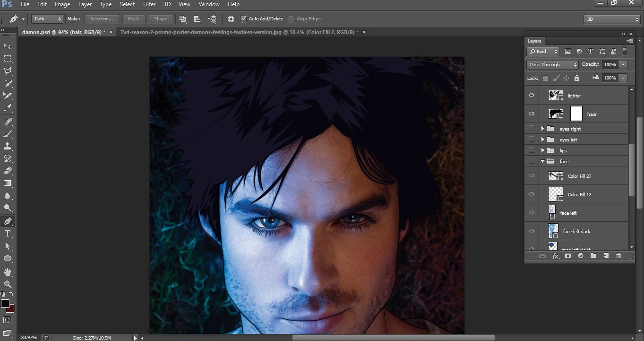Lock transparent pixels
This screenshot has width=644, height=341.
point(545,78)
